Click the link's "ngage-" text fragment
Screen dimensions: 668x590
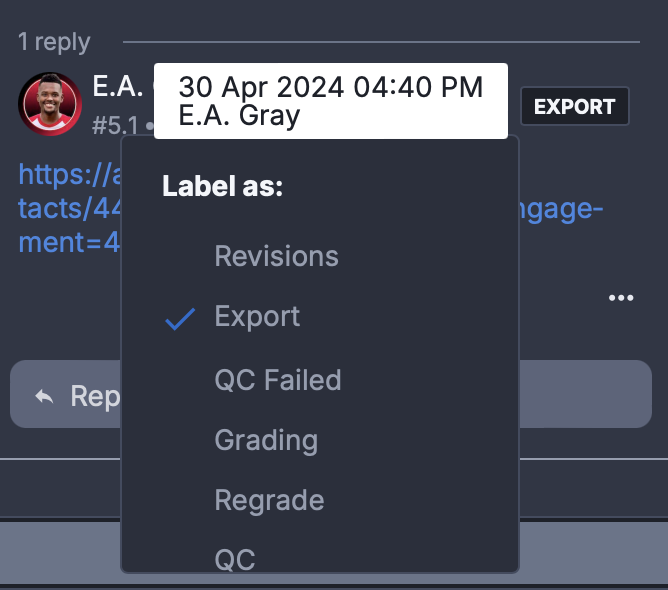click(562, 210)
